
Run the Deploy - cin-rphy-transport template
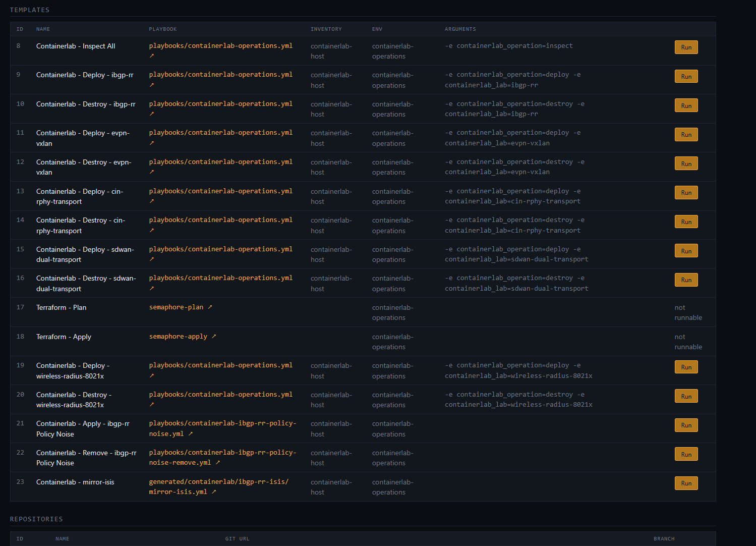tap(686, 193)
